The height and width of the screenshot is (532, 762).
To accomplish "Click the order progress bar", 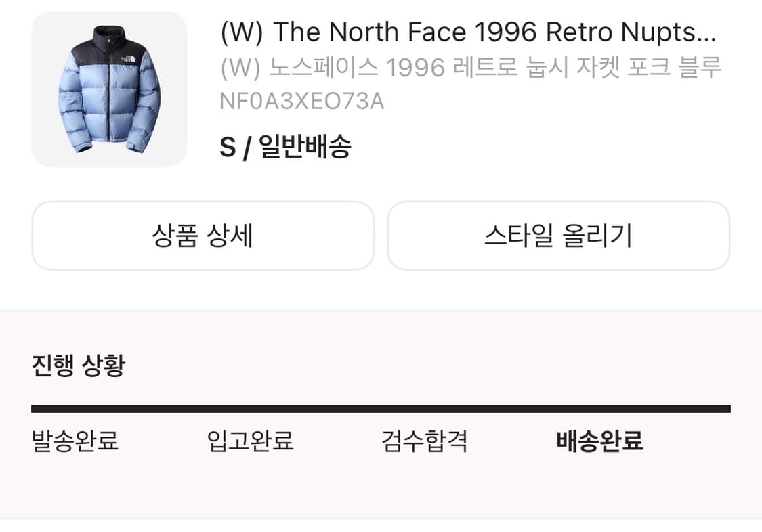I will 381,406.
